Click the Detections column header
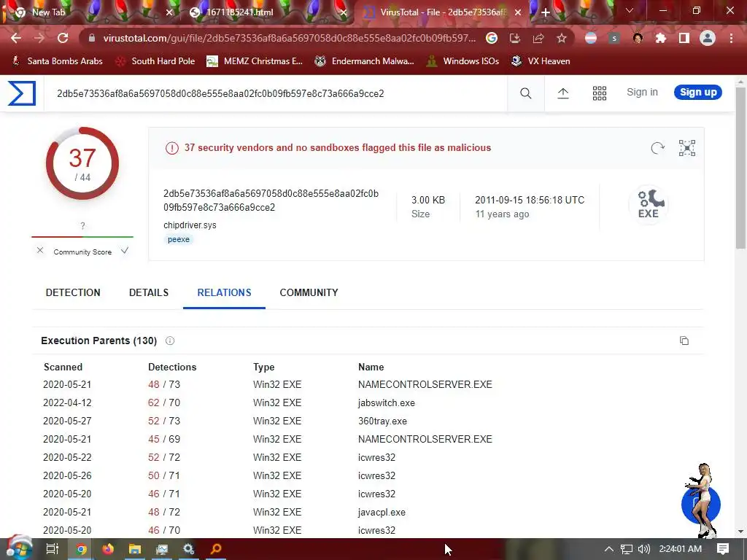747x560 pixels. click(x=172, y=367)
